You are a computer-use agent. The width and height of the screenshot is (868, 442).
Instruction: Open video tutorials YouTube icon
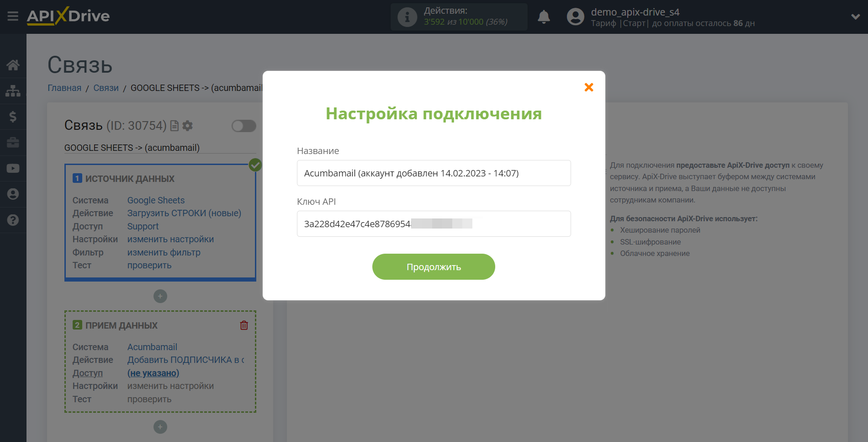coord(13,168)
